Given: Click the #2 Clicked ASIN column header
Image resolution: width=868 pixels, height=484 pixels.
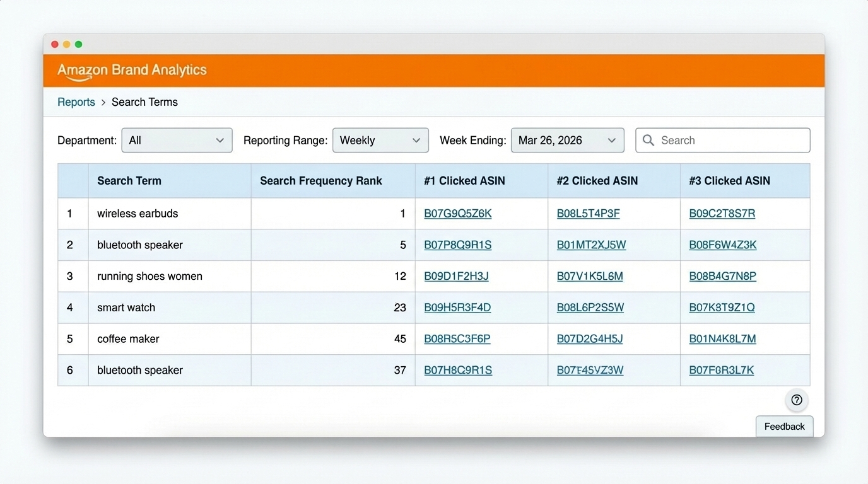Looking at the screenshot, I should 597,180.
